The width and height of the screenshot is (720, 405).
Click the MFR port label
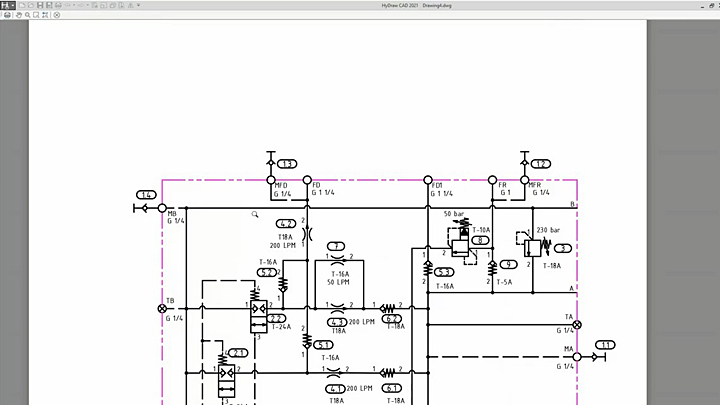tap(535, 185)
